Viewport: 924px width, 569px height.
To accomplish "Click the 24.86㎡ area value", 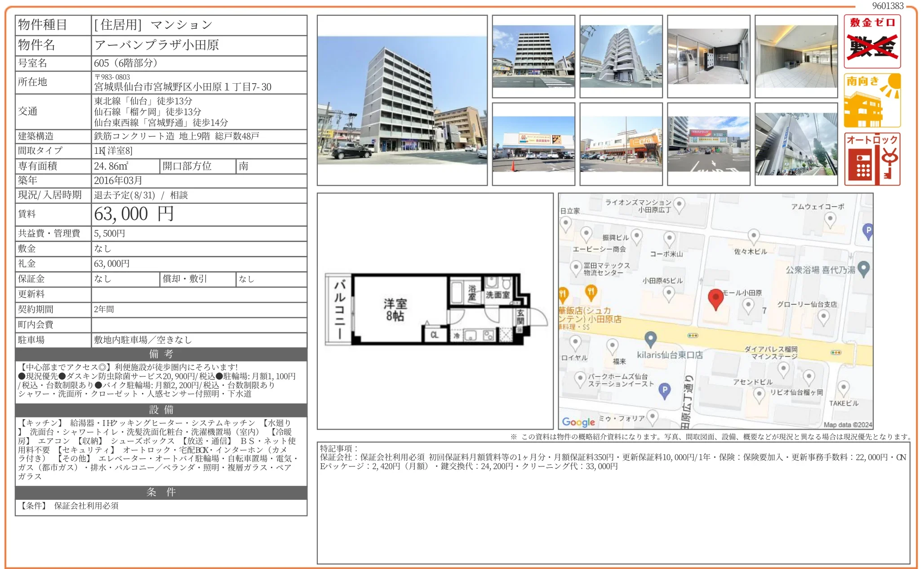I will (x=111, y=166).
